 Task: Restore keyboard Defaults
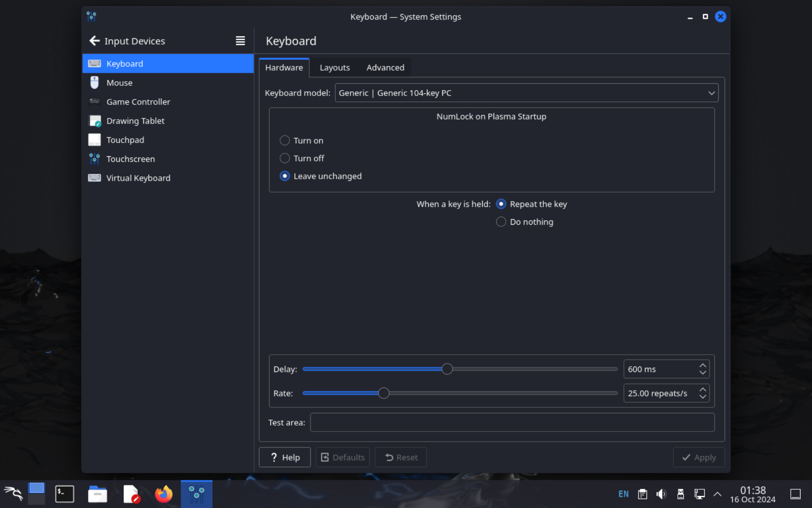(x=342, y=457)
